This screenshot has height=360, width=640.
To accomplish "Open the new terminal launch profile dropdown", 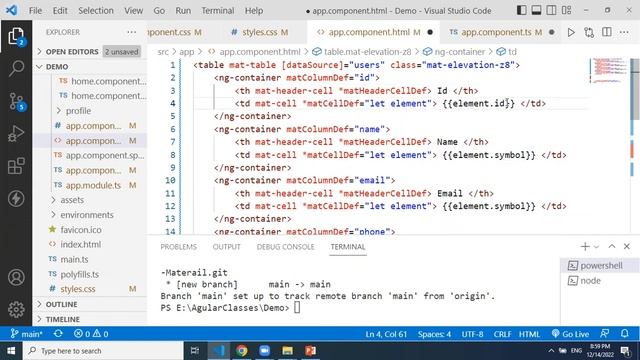I will 596,247.
